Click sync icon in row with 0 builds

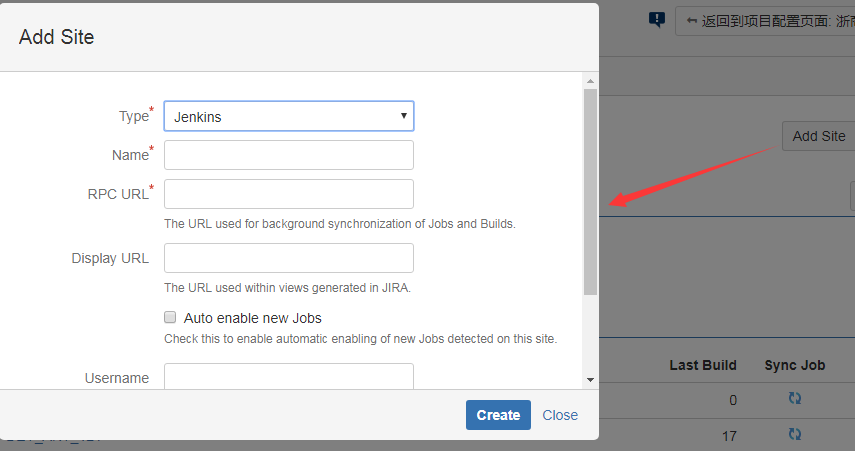(794, 399)
